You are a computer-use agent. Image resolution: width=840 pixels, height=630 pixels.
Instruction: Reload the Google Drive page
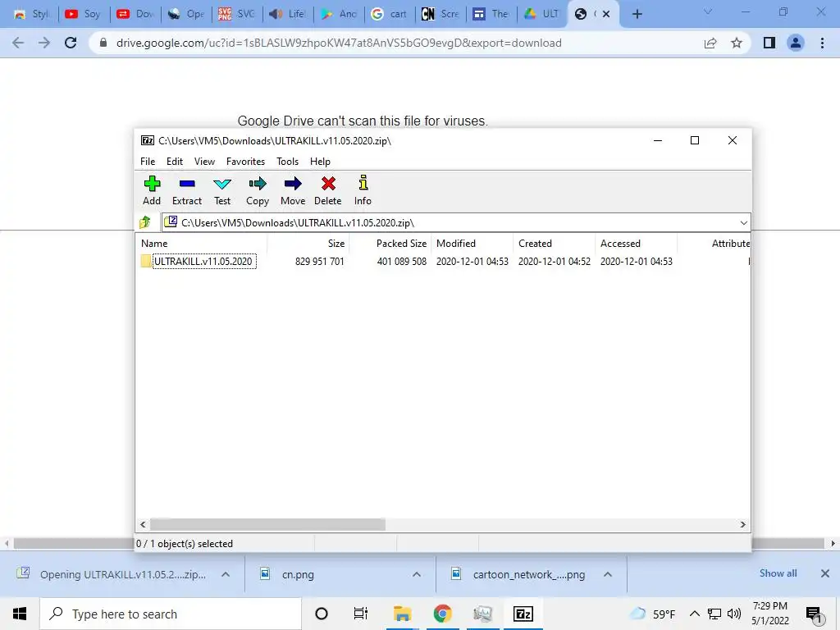[71, 43]
